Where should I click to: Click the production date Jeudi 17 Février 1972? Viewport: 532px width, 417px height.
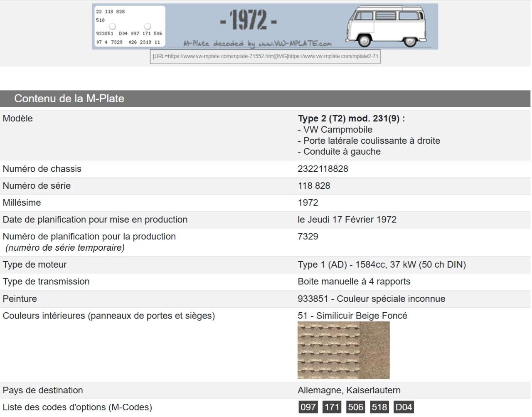click(x=347, y=220)
